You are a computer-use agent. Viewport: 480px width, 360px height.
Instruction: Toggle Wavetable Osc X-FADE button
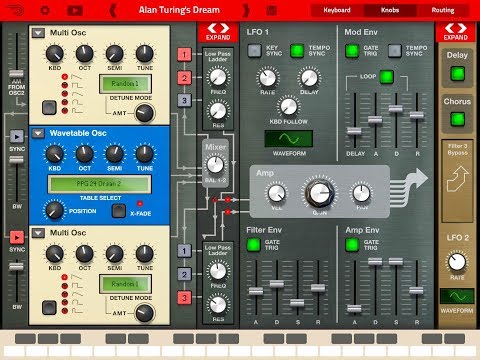tap(119, 211)
